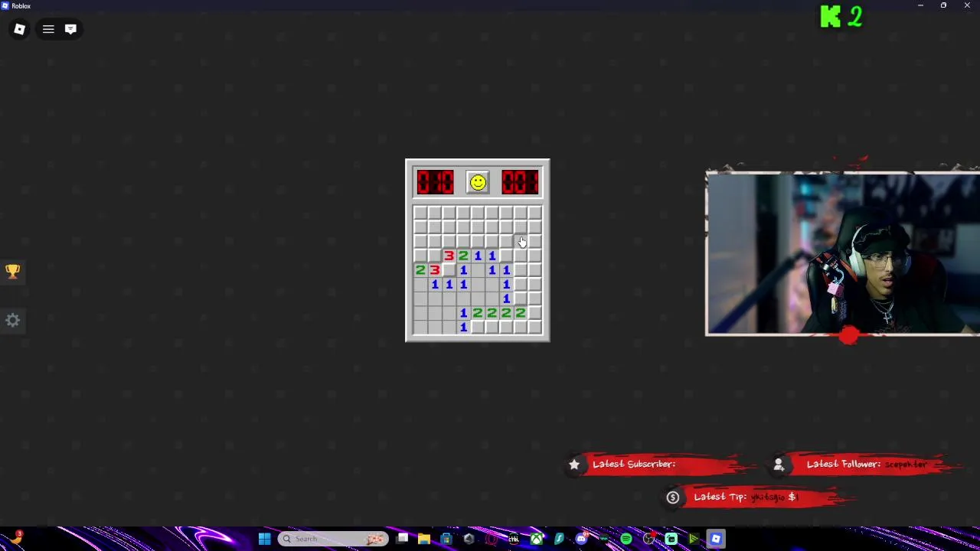The image size is (980, 551).
Task: Click the green 2 in the 3 2 1 1 row
Action: [463, 256]
